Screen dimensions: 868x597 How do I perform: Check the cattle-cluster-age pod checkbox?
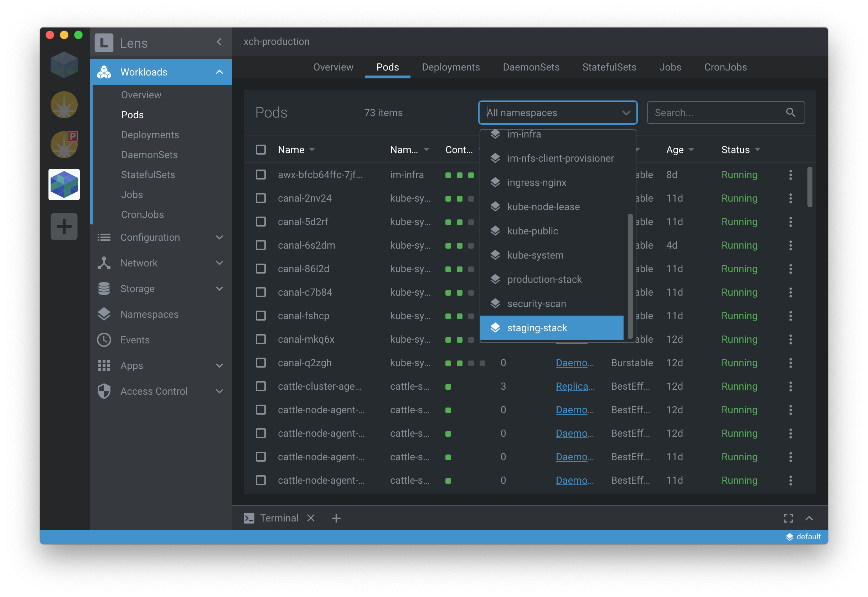261,386
